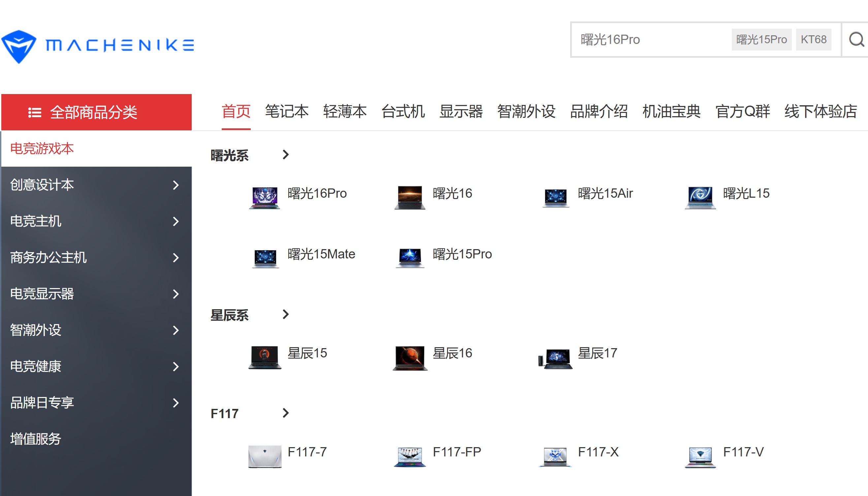The height and width of the screenshot is (496, 868).
Task: Expand 品牌日专享 category chevron
Action: click(176, 403)
